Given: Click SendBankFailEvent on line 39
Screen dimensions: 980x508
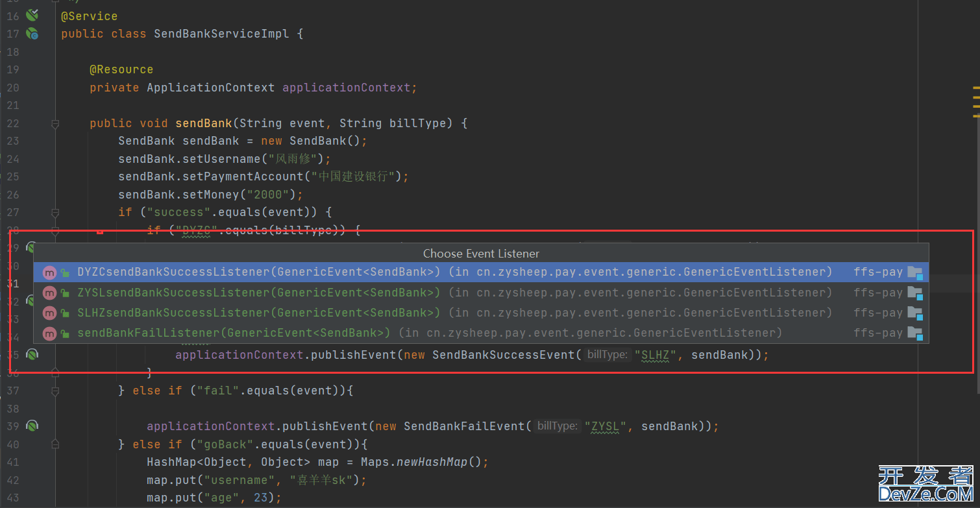Looking at the screenshot, I should pos(464,426).
